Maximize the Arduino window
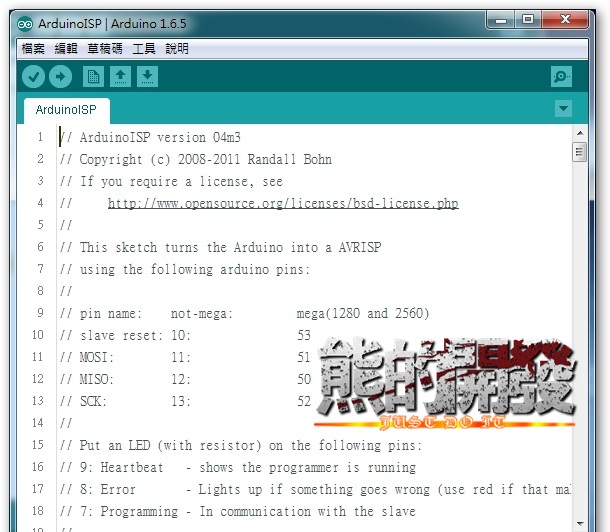 click(528, 19)
